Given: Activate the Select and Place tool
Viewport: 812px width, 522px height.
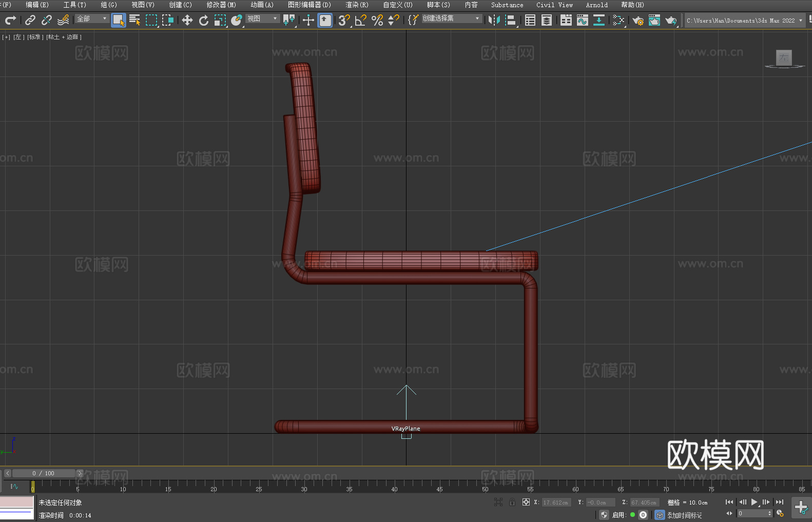Looking at the screenshot, I should tap(237, 20).
